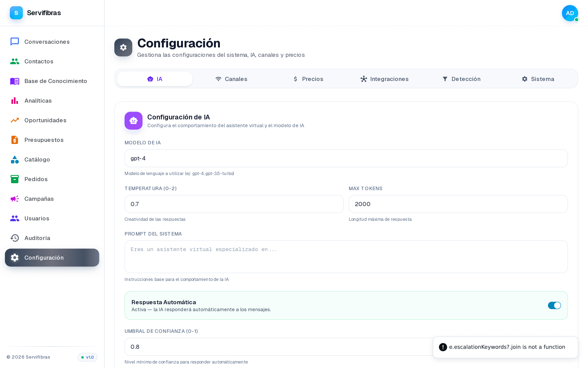Image resolution: width=588 pixels, height=368 pixels.
Task: Click the Analíticas bar chart icon
Action: point(14,101)
